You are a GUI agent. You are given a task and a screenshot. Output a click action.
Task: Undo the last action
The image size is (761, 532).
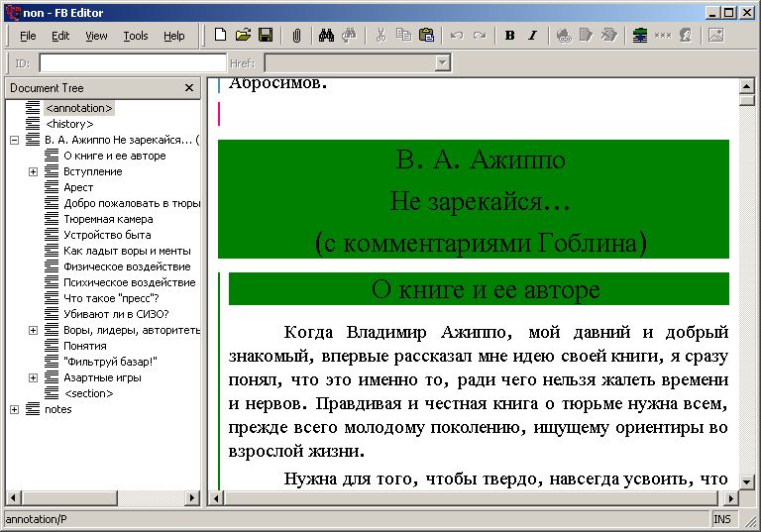point(457,35)
